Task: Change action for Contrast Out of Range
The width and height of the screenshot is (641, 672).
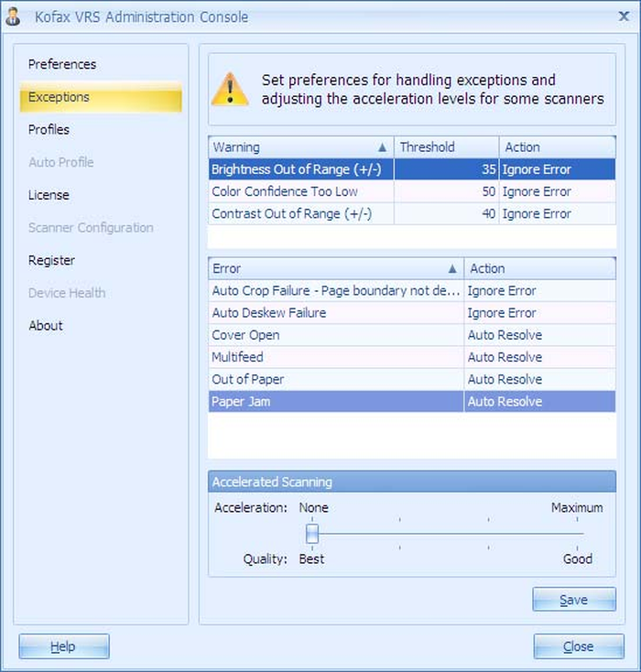Action: [558, 214]
